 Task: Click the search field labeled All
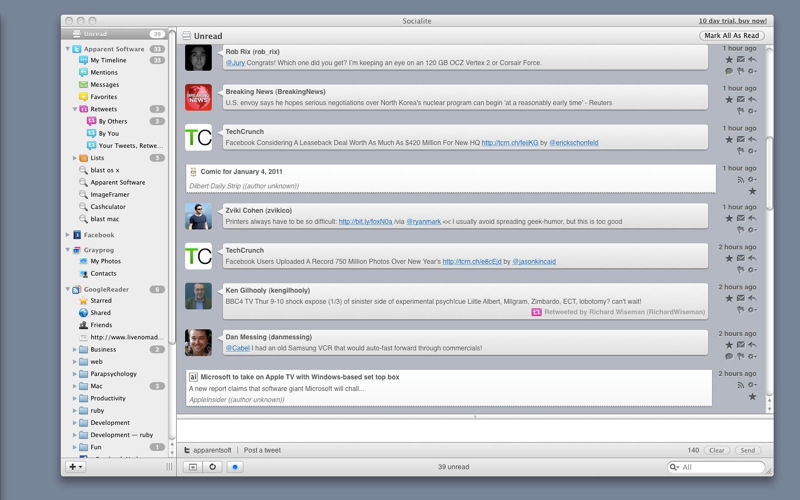tap(716, 467)
